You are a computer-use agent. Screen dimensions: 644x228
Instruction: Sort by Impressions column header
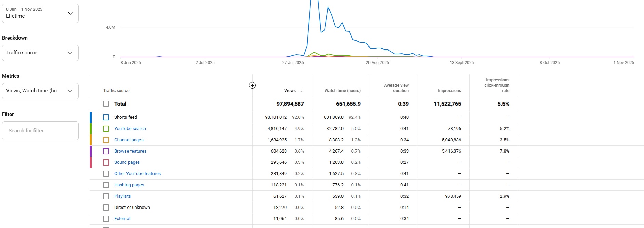coord(449,91)
